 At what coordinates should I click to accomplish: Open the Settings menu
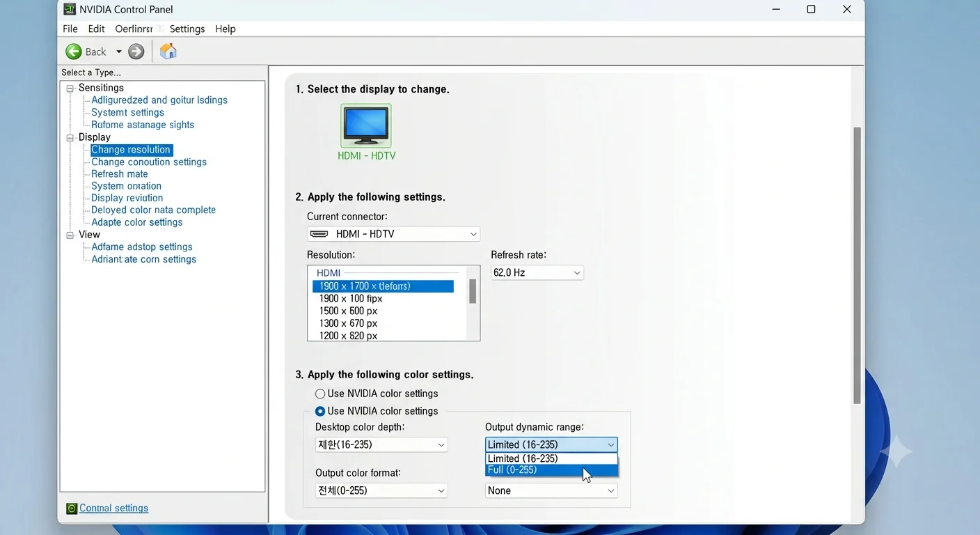tap(187, 29)
